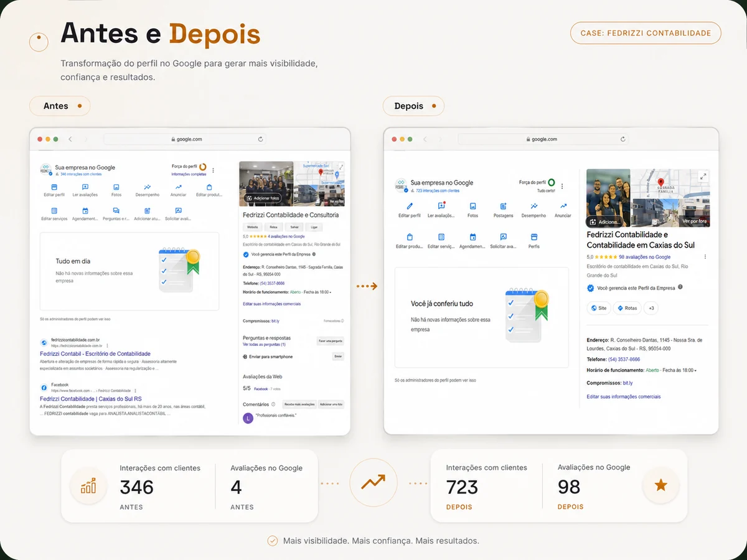
Task: Go back in Antes browser window
Action: click(70, 139)
